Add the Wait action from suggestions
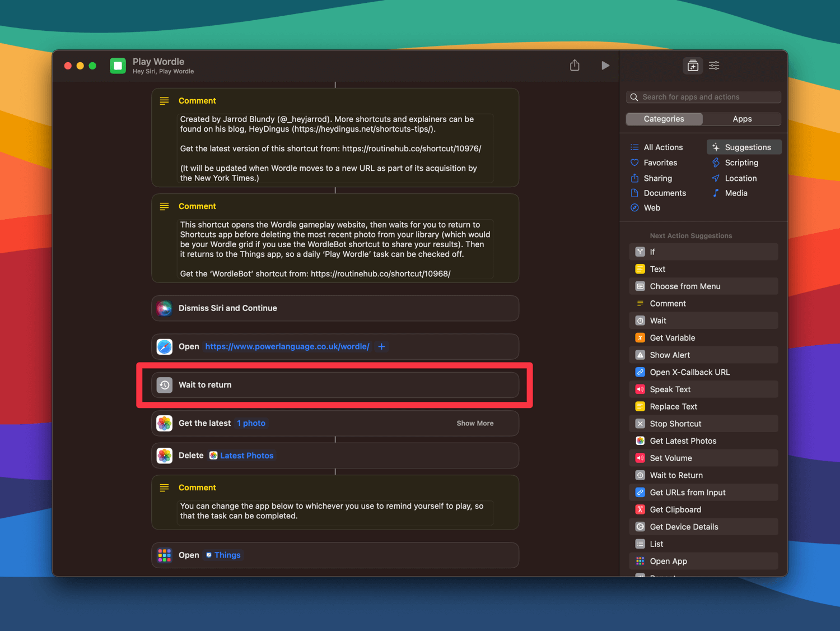840x631 pixels. click(704, 321)
